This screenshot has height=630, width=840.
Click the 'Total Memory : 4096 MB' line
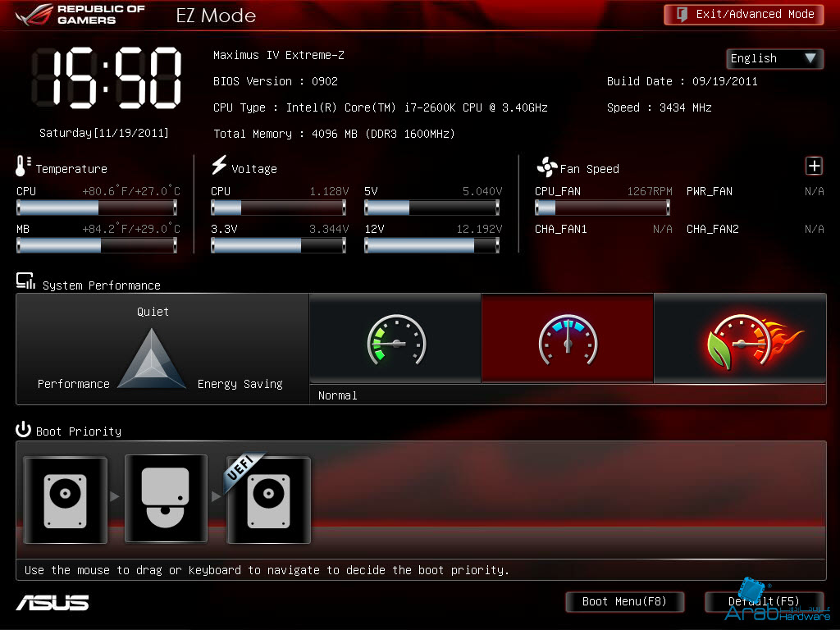pos(335,134)
